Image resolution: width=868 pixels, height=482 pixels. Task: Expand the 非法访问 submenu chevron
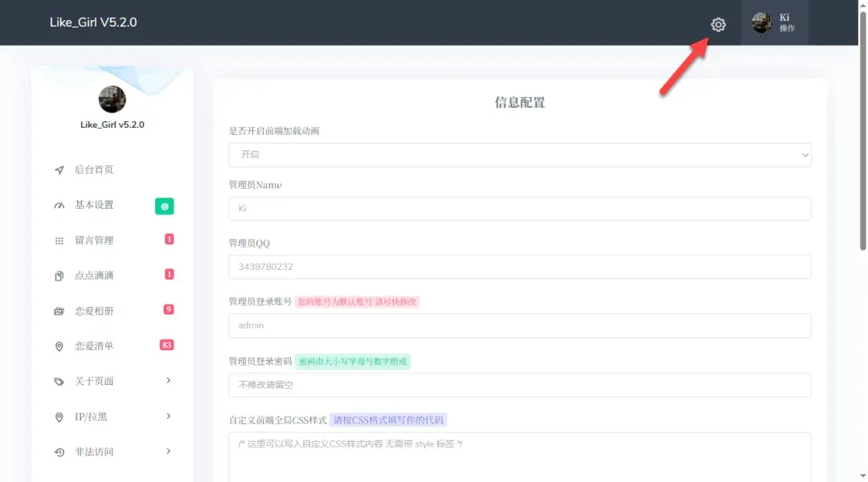[x=168, y=451]
